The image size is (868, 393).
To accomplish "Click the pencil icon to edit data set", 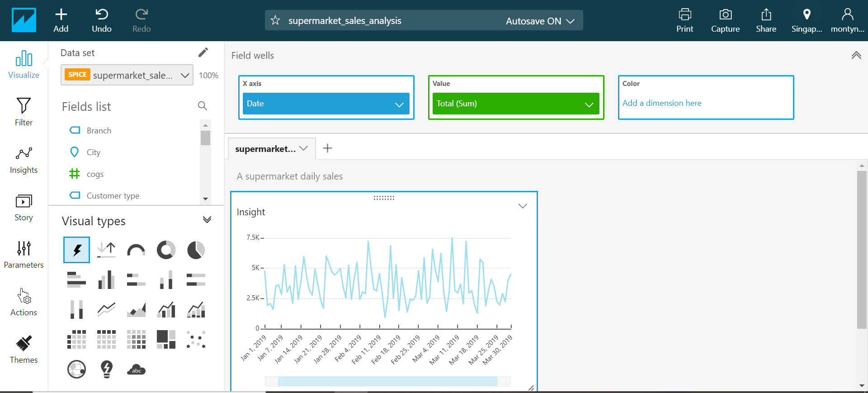I will click(203, 52).
